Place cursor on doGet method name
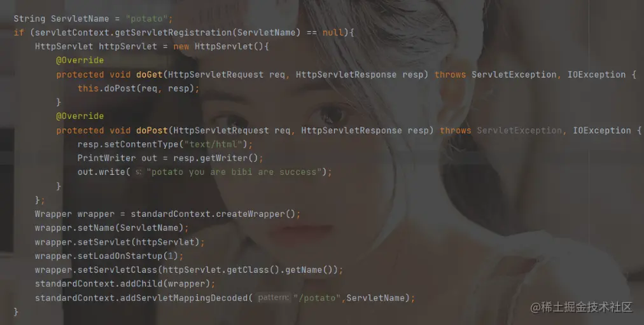The image size is (644, 325). (x=150, y=74)
